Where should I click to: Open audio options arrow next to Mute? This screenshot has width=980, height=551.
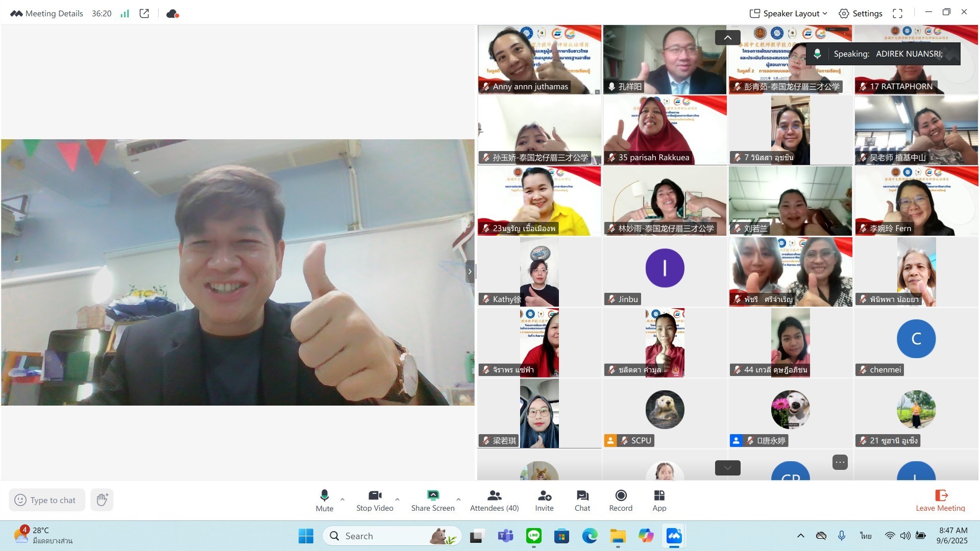coord(342,499)
